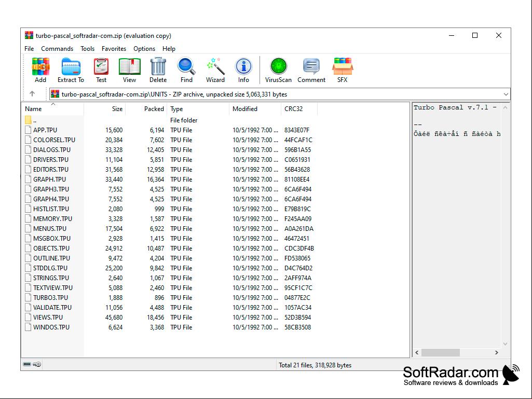Click comment panel scroll up arrow
Screen dimensions: 532x399
pos(505,107)
